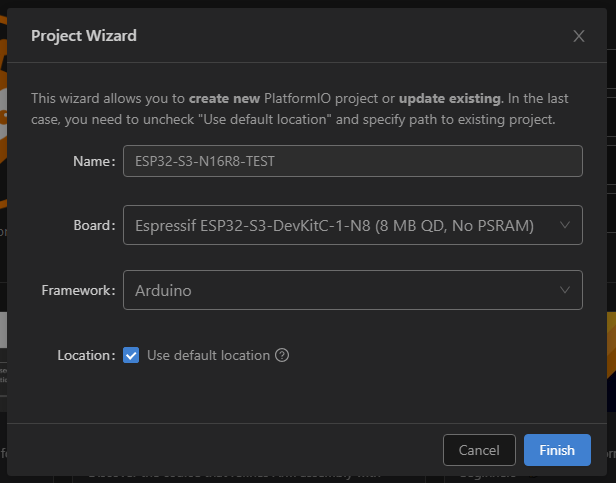Click the "Use default location" label text

click(x=208, y=355)
